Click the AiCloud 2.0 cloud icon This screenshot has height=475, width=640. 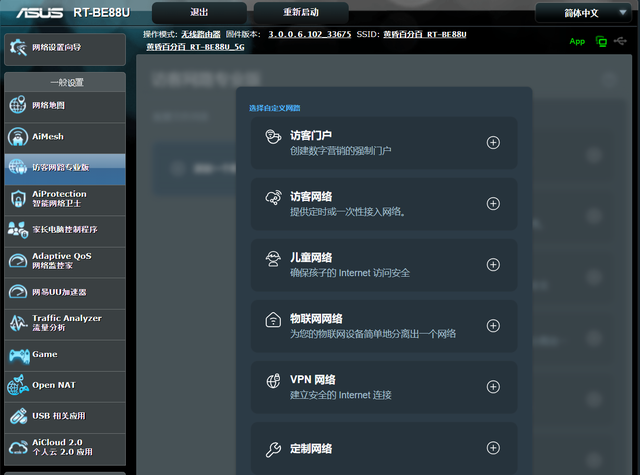click(x=18, y=447)
